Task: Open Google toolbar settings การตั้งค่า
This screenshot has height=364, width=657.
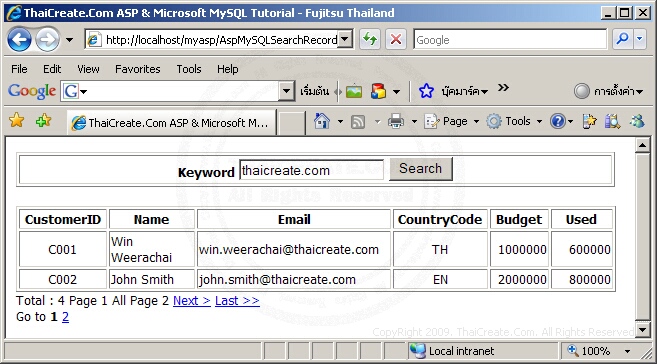Action: tap(608, 91)
